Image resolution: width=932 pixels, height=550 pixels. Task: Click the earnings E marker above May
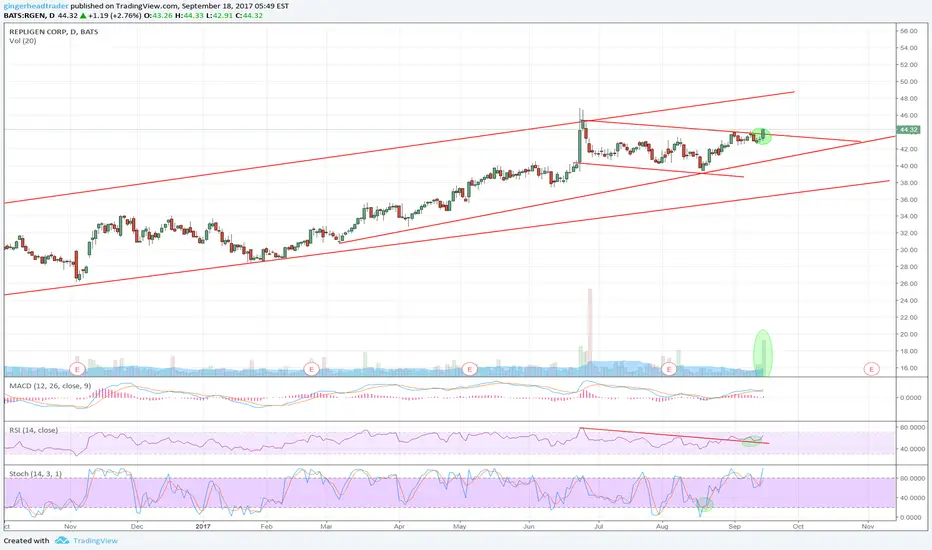click(x=470, y=369)
